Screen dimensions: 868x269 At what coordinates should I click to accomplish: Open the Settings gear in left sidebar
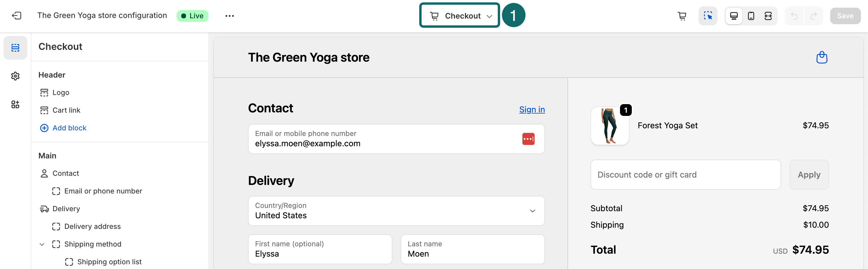point(15,76)
